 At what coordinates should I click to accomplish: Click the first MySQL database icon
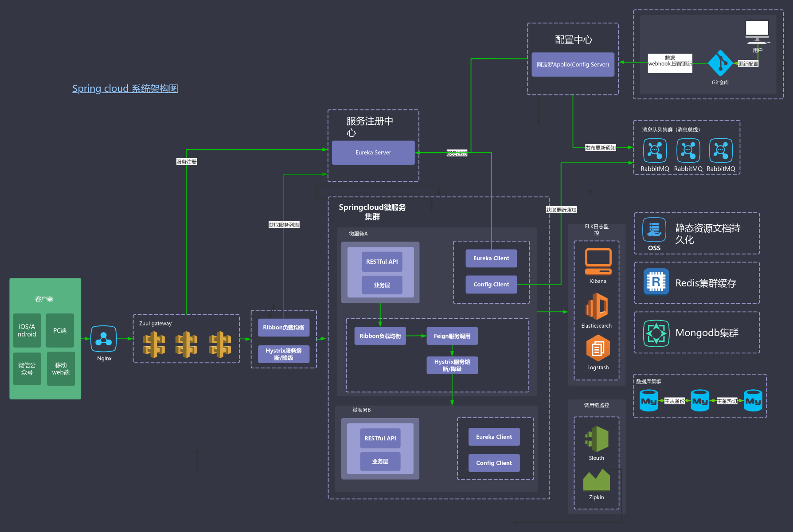(x=648, y=400)
